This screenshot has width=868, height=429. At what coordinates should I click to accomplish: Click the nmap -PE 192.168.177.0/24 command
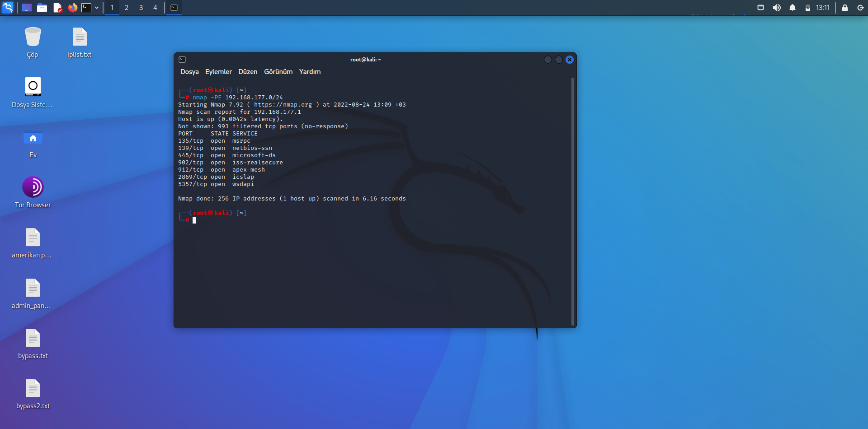238,98
